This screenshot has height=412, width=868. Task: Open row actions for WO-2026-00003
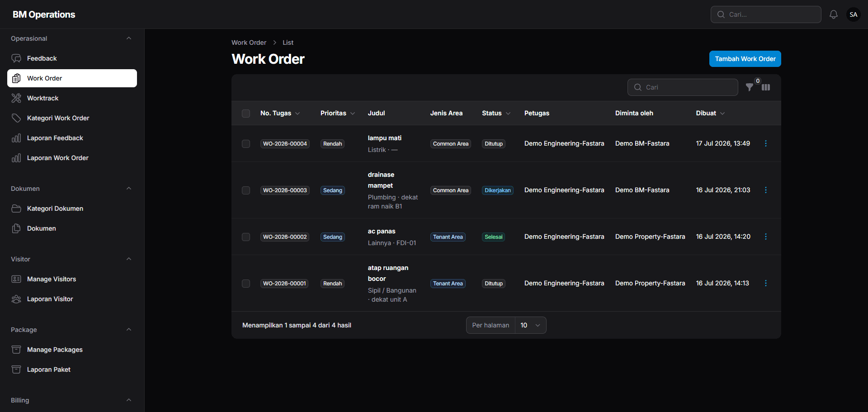pos(766,190)
